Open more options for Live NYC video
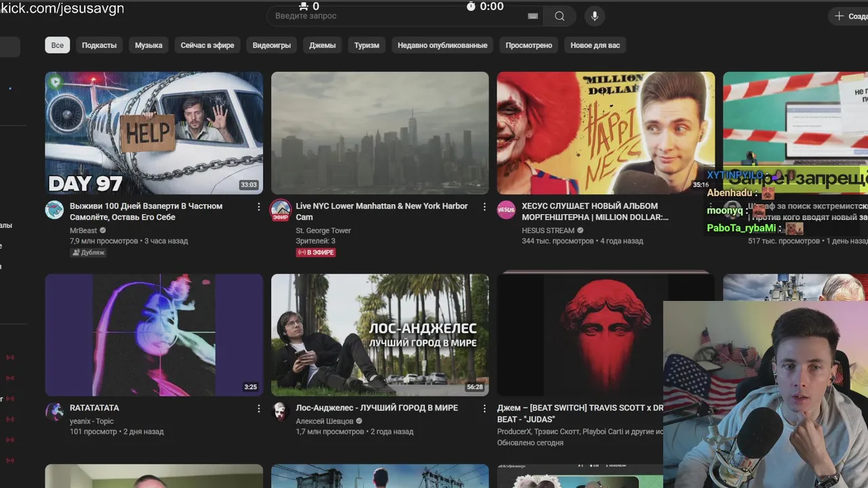The height and width of the screenshot is (488, 868). pyautogui.click(x=484, y=207)
